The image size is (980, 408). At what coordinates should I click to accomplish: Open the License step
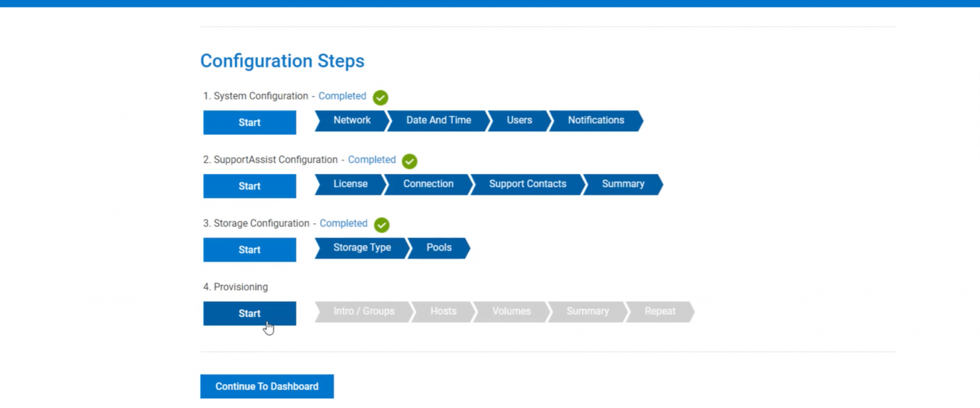tap(350, 184)
